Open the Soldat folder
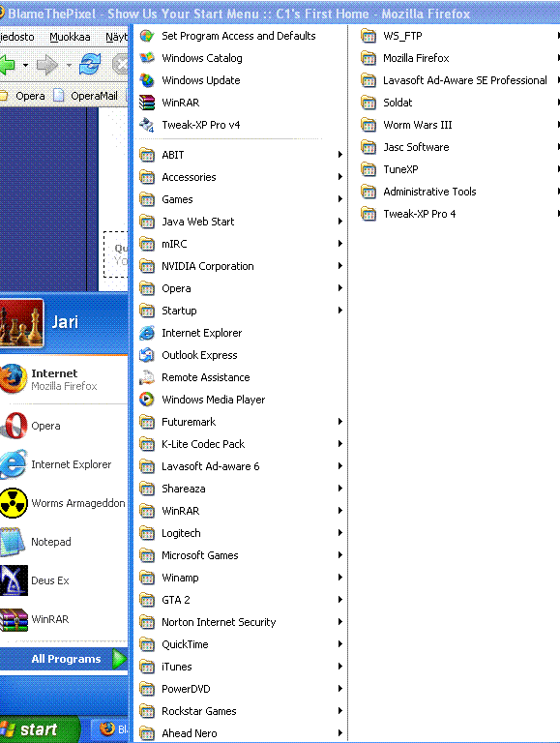Image resolution: width=560 pixels, height=743 pixels. click(458, 103)
